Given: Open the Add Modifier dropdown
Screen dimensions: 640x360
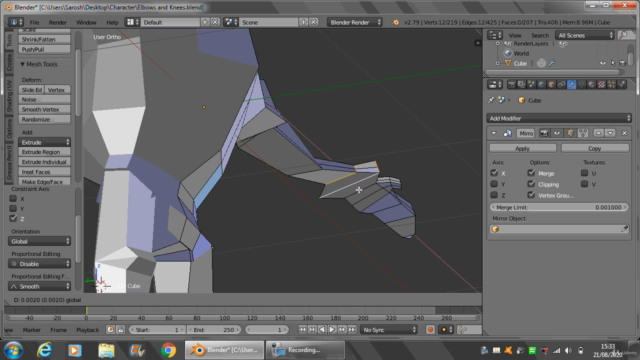Looking at the screenshot, I should 559,118.
